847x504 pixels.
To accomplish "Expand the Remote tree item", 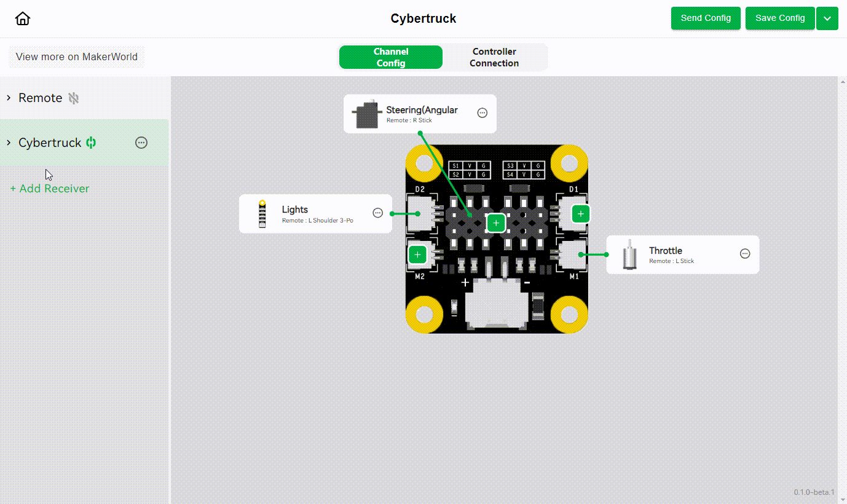I will pos(9,98).
